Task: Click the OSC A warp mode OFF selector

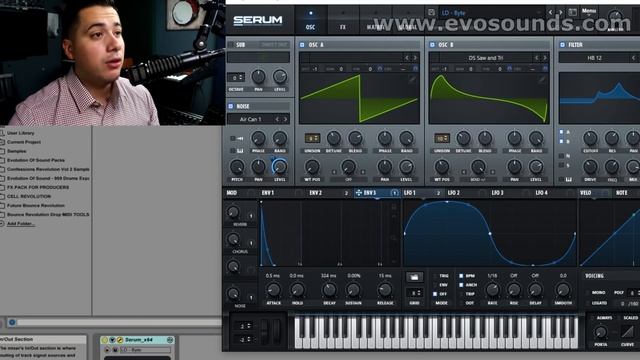Action: coord(349,179)
